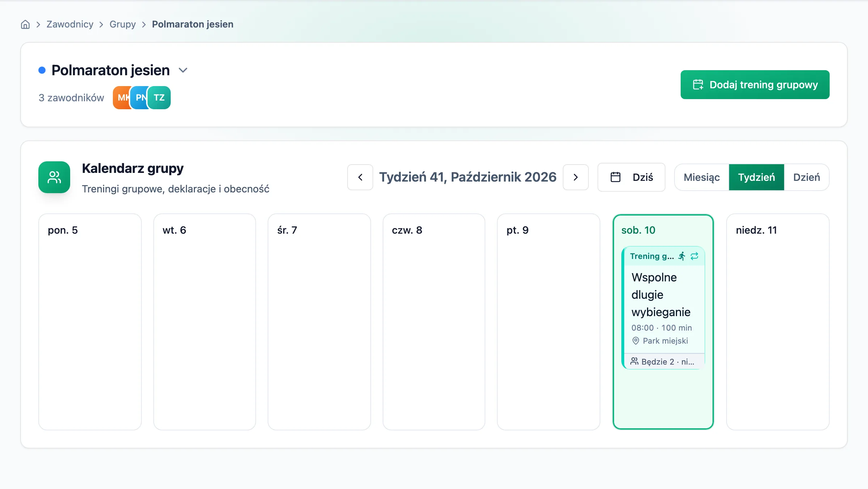Click the MK athlete avatar
This screenshot has height=489, width=868.
click(x=122, y=98)
